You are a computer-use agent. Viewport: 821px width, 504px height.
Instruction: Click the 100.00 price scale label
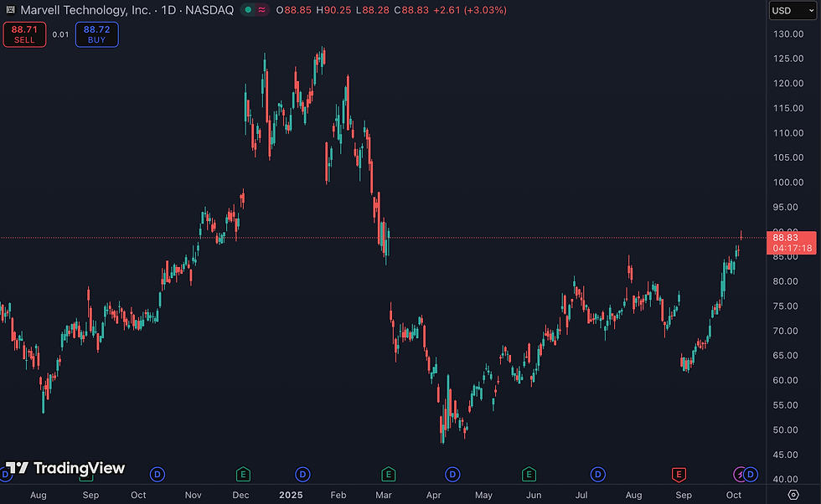[788, 183]
